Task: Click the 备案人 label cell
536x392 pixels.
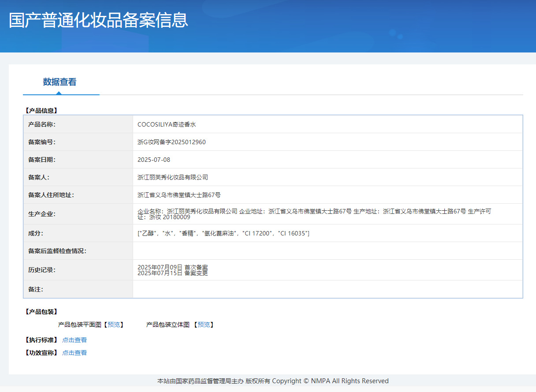Action: click(78, 177)
